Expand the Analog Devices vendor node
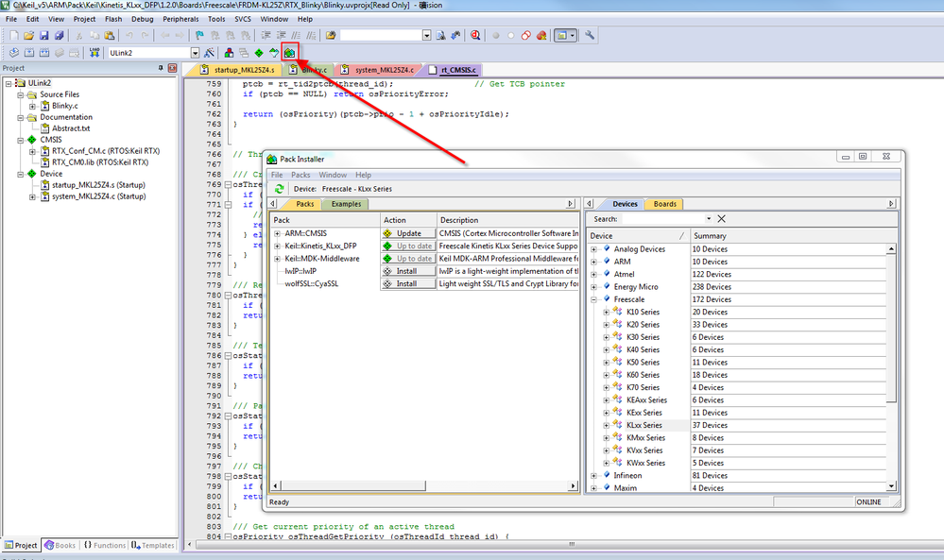 pyautogui.click(x=593, y=249)
